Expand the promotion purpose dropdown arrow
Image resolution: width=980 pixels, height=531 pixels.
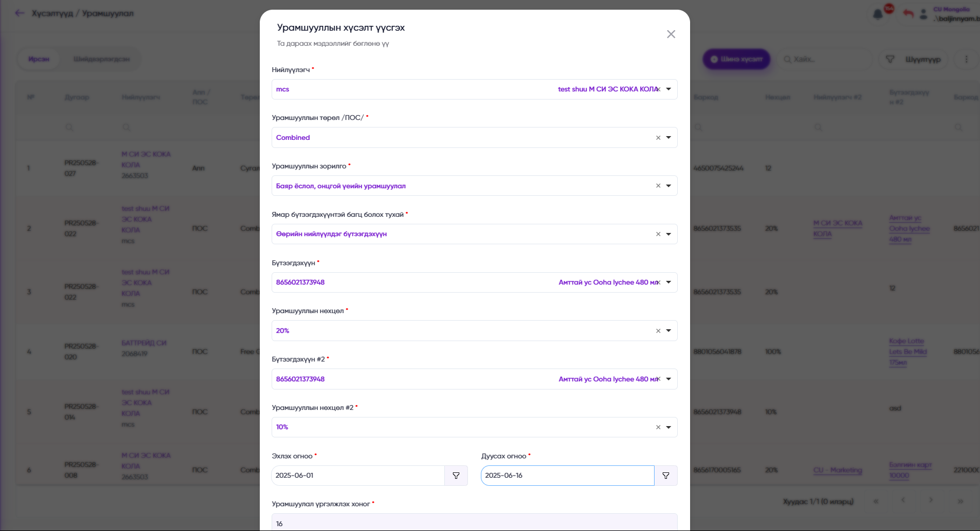pyautogui.click(x=669, y=186)
